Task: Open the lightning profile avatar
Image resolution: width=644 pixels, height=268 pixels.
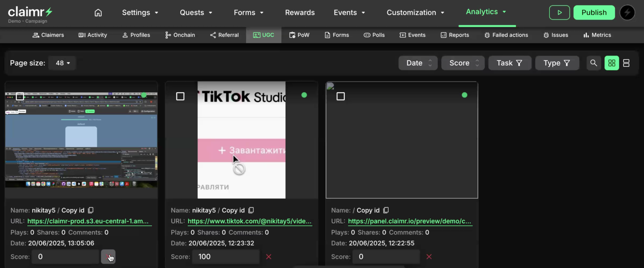Action: coord(627,12)
